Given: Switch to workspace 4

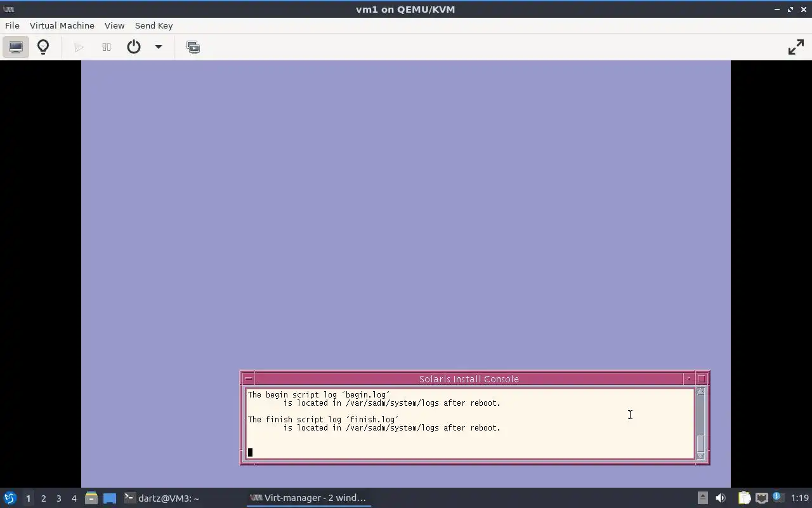Looking at the screenshot, I should click(x=74, y=498).
